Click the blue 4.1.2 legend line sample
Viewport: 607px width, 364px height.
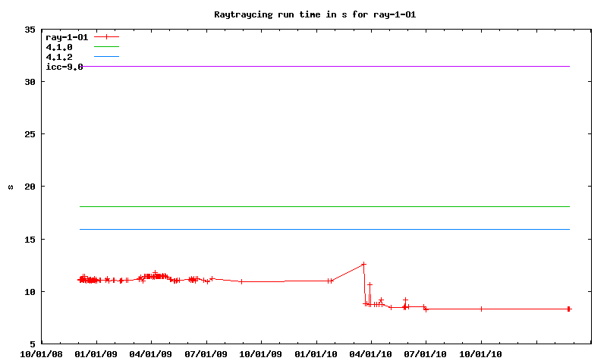[107, 57]
